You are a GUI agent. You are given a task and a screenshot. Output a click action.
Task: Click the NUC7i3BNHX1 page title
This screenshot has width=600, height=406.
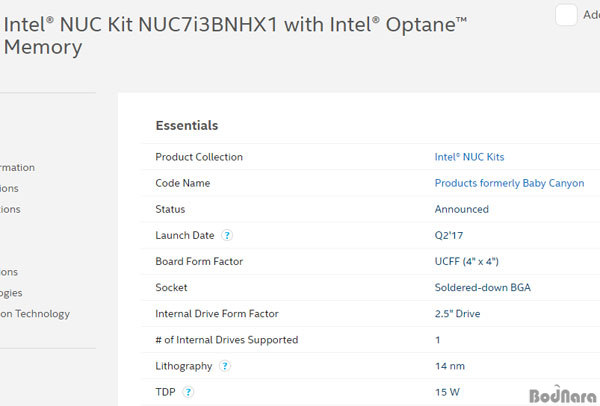pos(235,35)
